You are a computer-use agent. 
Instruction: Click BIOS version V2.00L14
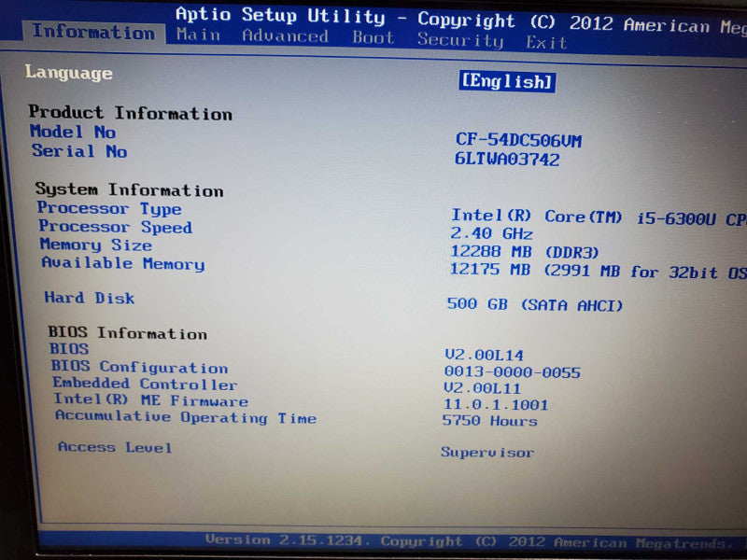pyautogui.click(x=484, y=356)
